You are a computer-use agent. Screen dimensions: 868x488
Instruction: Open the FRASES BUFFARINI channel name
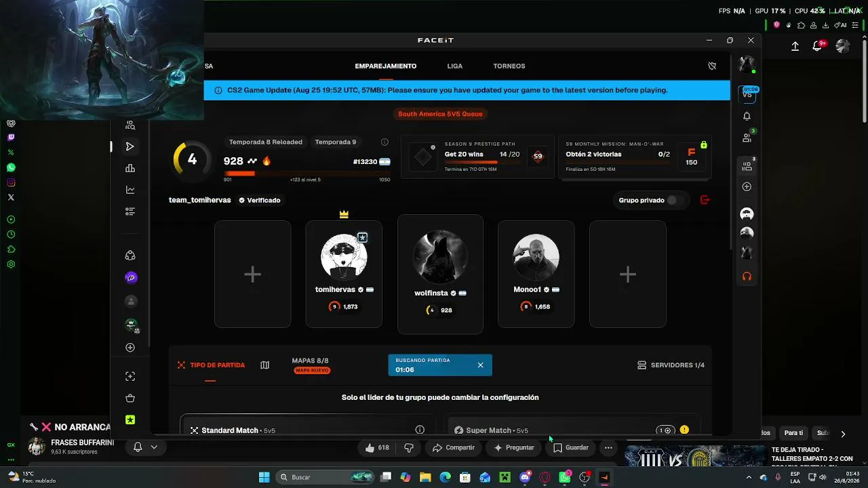(83, 443)
